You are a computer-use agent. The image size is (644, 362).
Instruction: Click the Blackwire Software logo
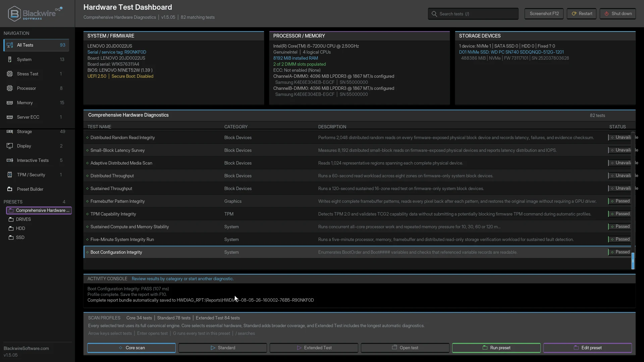(35, 13)
